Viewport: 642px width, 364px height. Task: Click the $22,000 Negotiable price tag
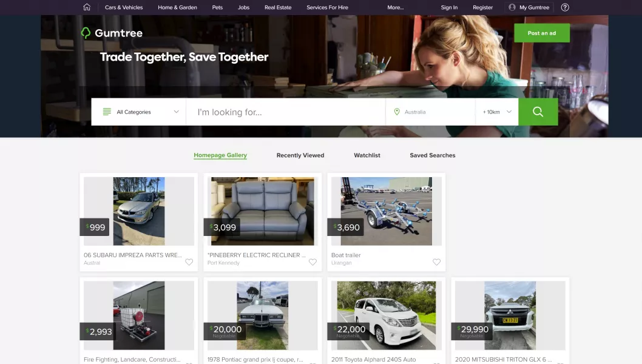(348, 331)
